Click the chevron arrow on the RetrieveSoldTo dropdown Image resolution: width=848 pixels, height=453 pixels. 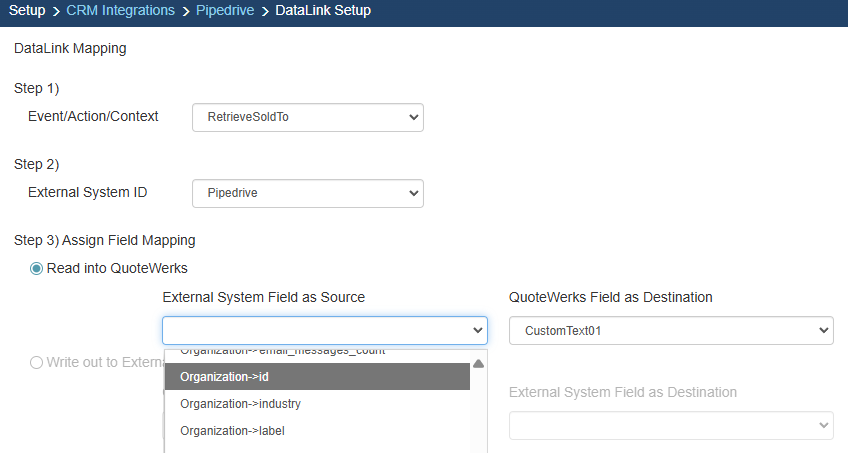click(414, 118)
